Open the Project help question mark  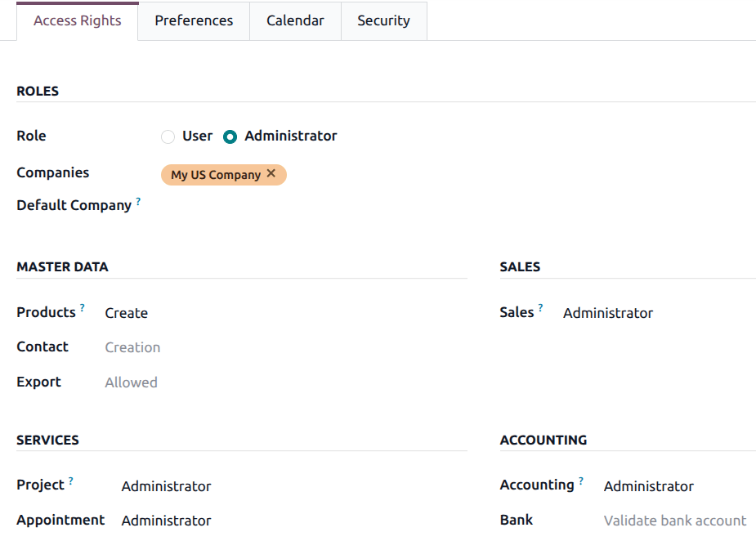[x=71, y=481]
